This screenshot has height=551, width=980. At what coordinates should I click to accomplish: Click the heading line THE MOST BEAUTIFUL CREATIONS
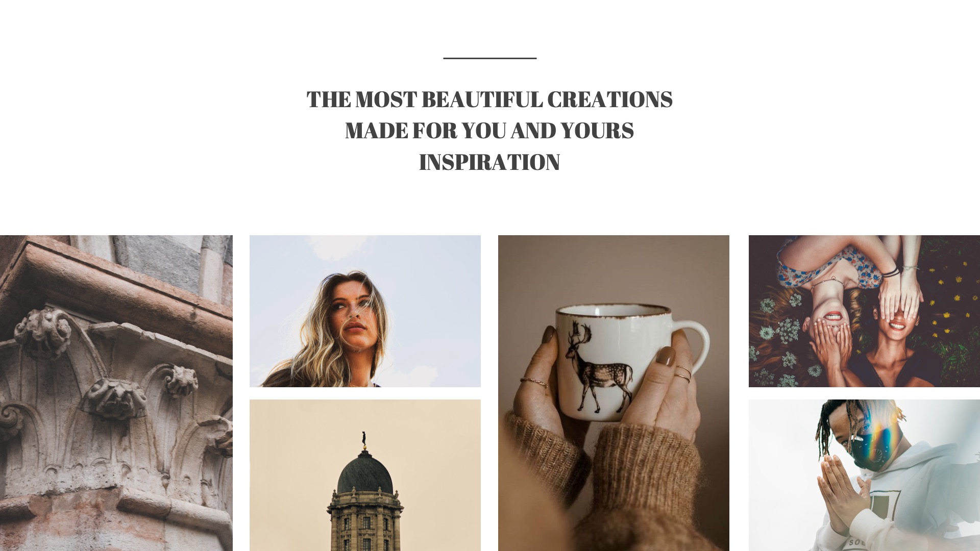(489, 99)
